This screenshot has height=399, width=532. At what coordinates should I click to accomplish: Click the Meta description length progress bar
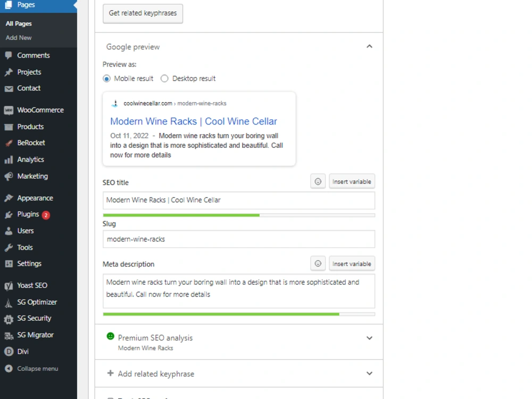point(239,314)
